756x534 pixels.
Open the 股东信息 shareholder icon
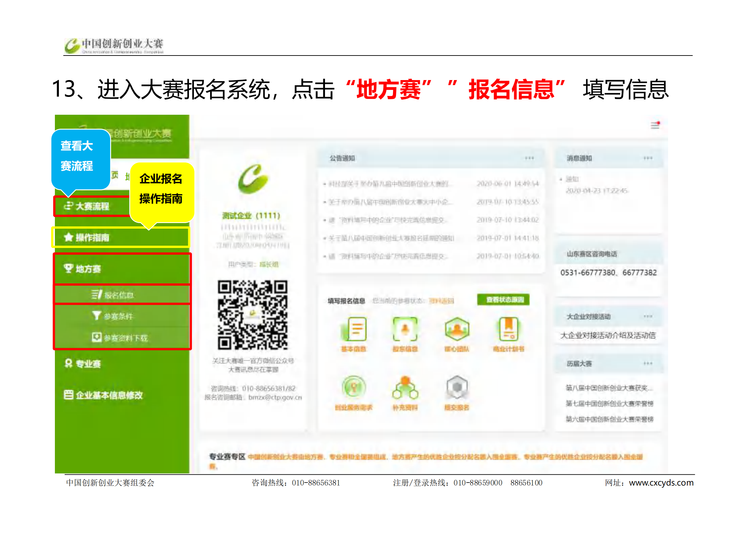coord(405,330)
